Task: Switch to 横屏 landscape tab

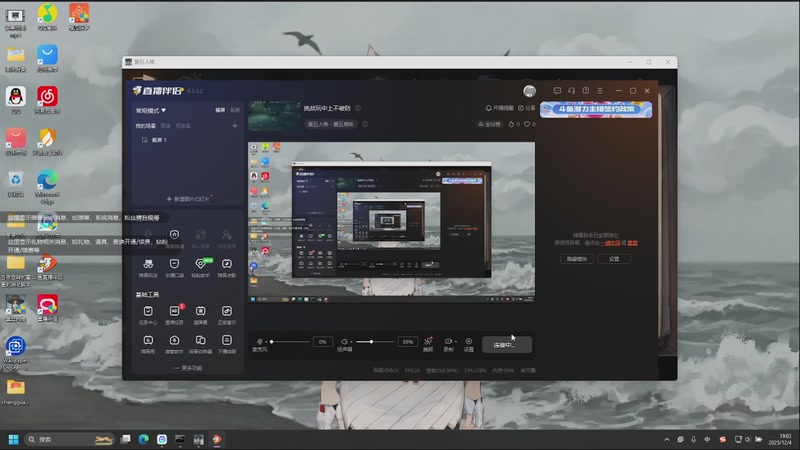Action: 220,110
